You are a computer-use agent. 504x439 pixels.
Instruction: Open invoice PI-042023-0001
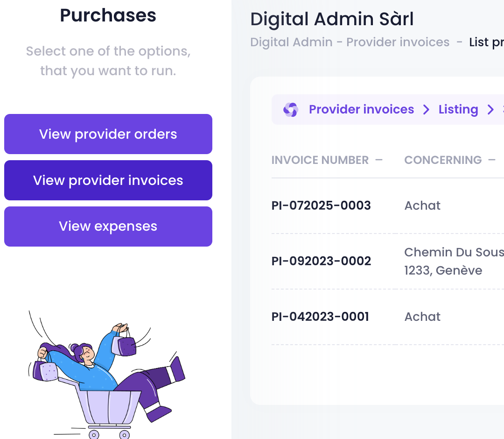320,317
